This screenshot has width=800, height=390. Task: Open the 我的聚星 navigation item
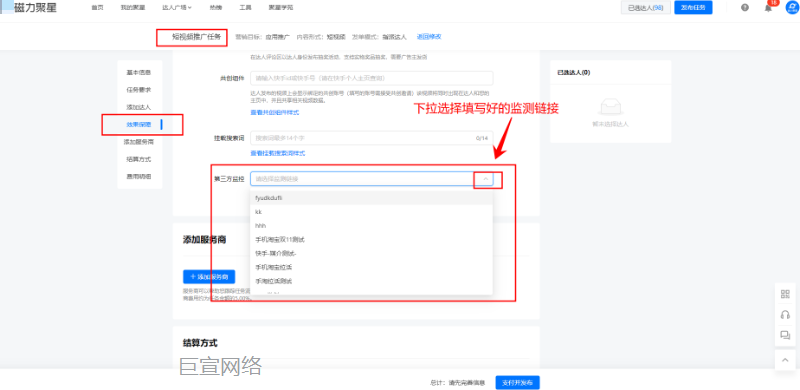tap(133, 8)
